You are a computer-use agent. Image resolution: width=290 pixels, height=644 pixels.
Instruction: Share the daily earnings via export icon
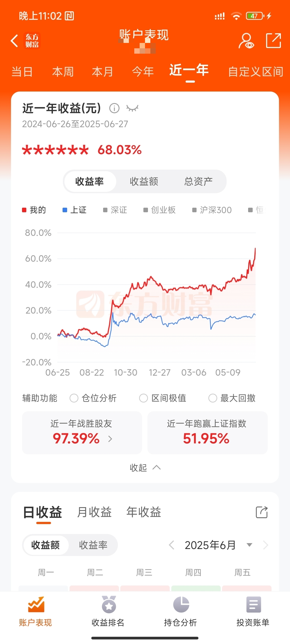point(262,512)
